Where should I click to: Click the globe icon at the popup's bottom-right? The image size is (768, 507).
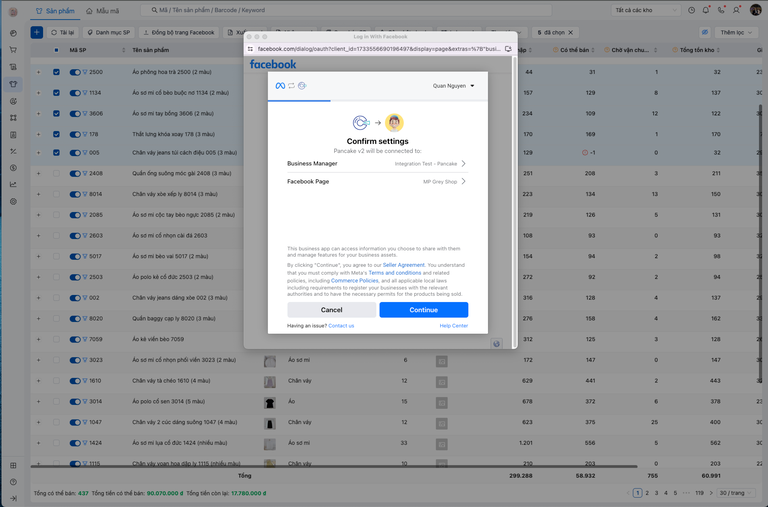(497, 343)
